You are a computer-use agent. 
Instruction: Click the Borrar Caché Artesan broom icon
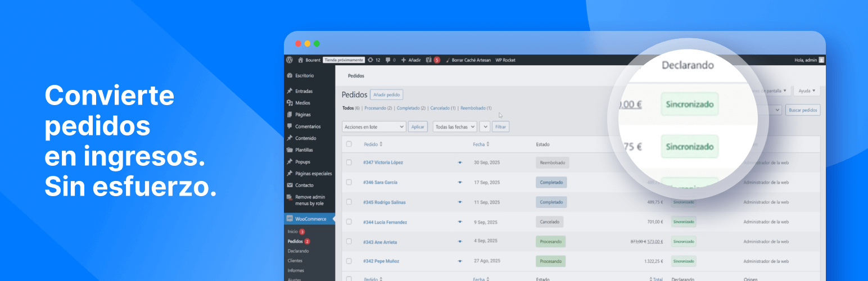click(x=448, y=60)
